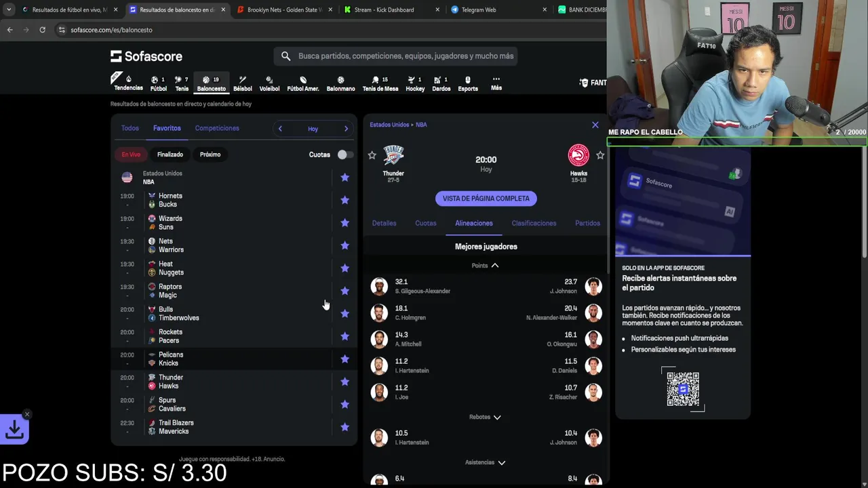
Task: Click the download icon at bottom left
Action: pos(14,430)
